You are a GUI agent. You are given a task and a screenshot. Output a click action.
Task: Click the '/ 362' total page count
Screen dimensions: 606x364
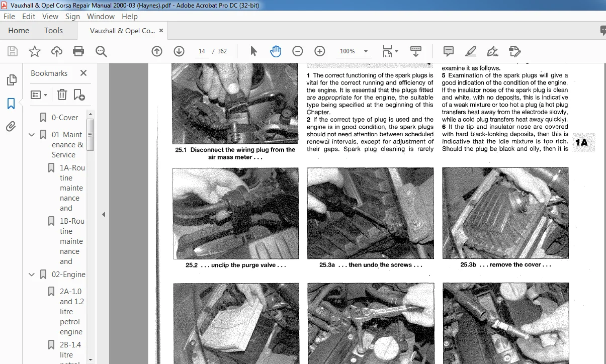point(220,51)
